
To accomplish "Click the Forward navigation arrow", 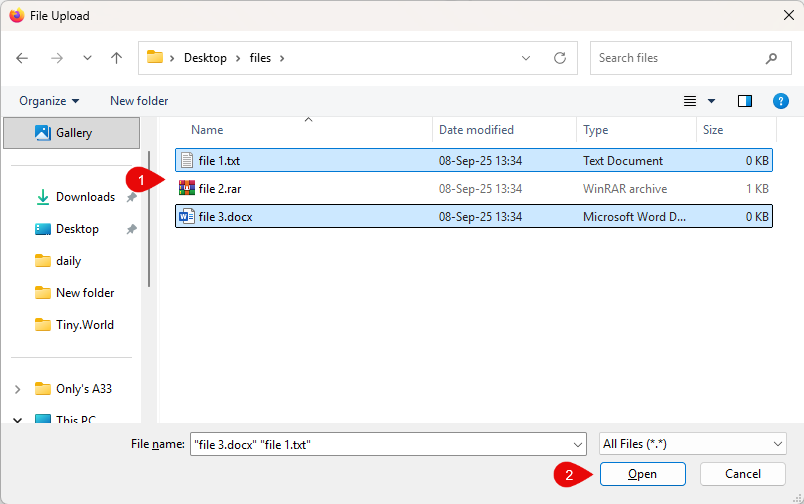I will pos(56,58).
